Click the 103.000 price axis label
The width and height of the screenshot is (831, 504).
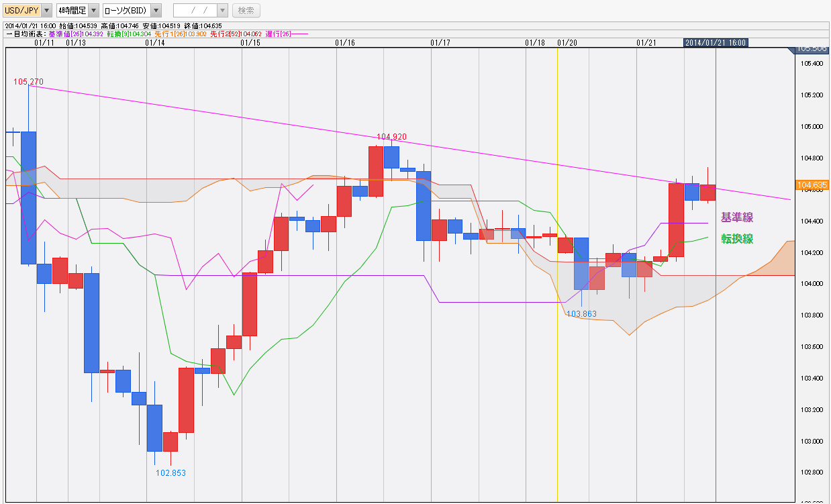click(x=812, y=441)
